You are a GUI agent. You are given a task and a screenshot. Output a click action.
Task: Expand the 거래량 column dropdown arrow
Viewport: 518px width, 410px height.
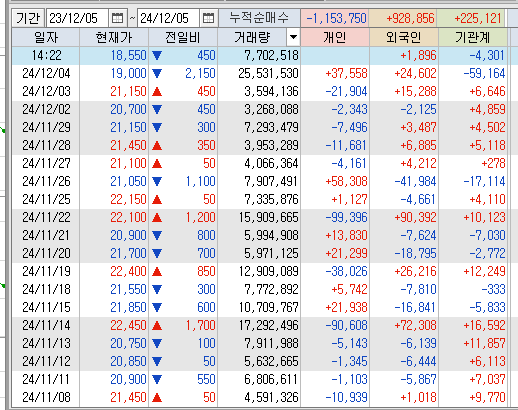tap(293, 37)
